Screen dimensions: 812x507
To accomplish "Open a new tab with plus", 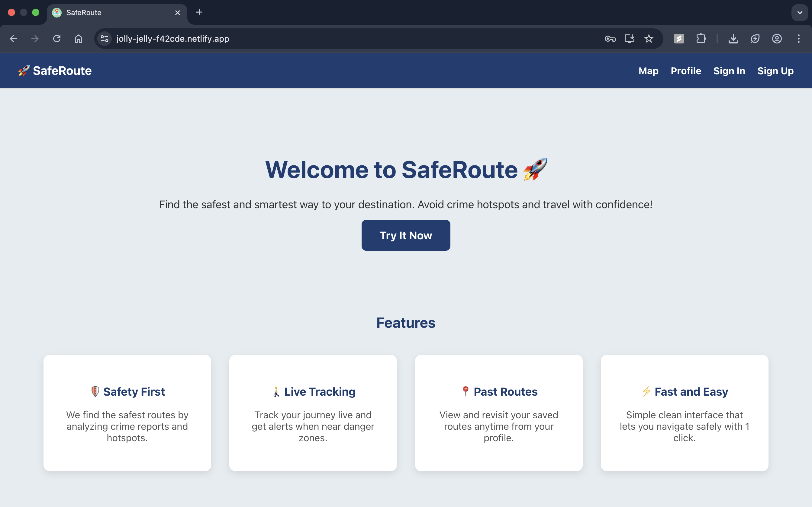I will coord(199,12).
